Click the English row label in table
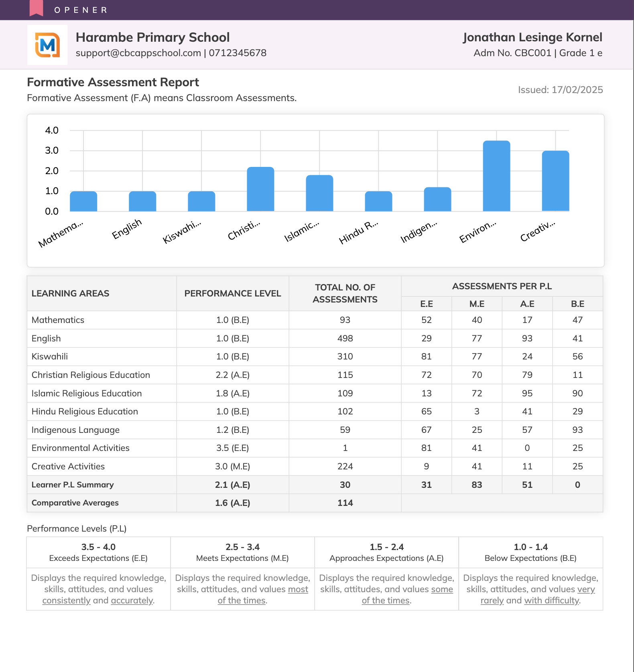 click(x=46, y=338)
